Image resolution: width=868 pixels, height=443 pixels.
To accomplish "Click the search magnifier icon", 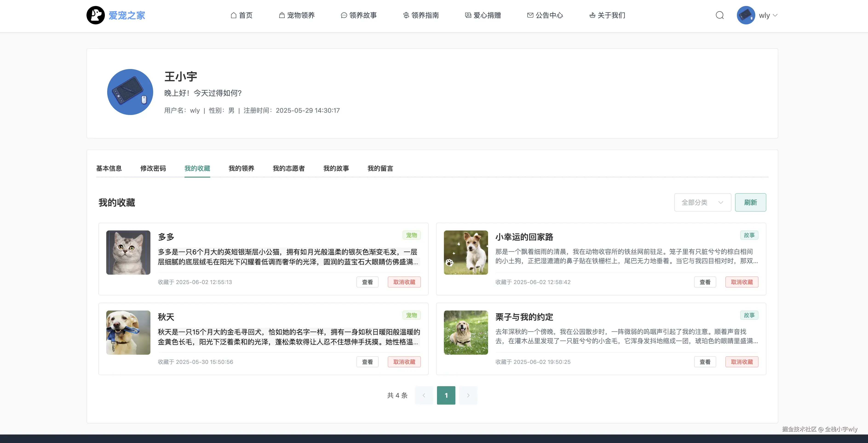I will (719, 15).
